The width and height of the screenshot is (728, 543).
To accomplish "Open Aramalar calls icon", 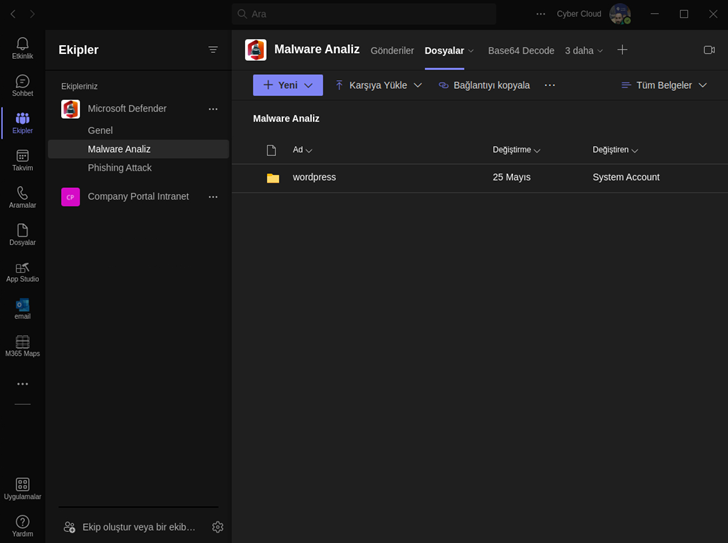I will pos(22,197).
